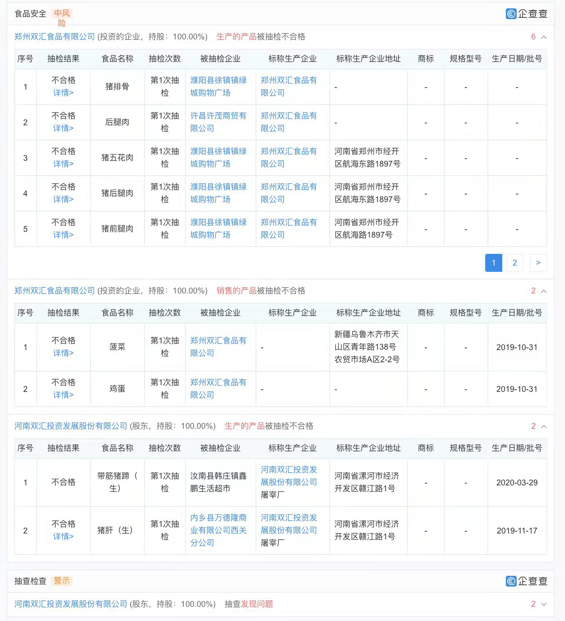Click the 抽查检查 section title
The image size is (565, 621).
point(30,581)
